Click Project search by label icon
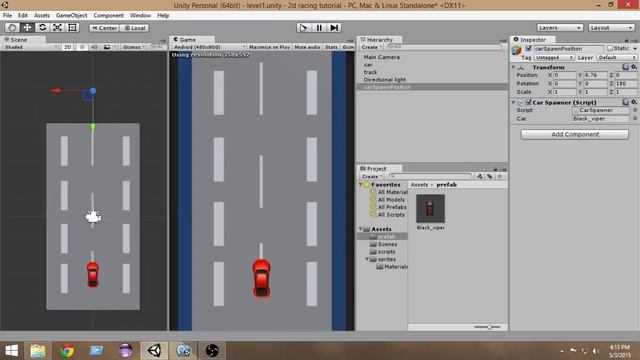This screenshot has width=640, height=360. pyautogui.click(x=490, y=176)
